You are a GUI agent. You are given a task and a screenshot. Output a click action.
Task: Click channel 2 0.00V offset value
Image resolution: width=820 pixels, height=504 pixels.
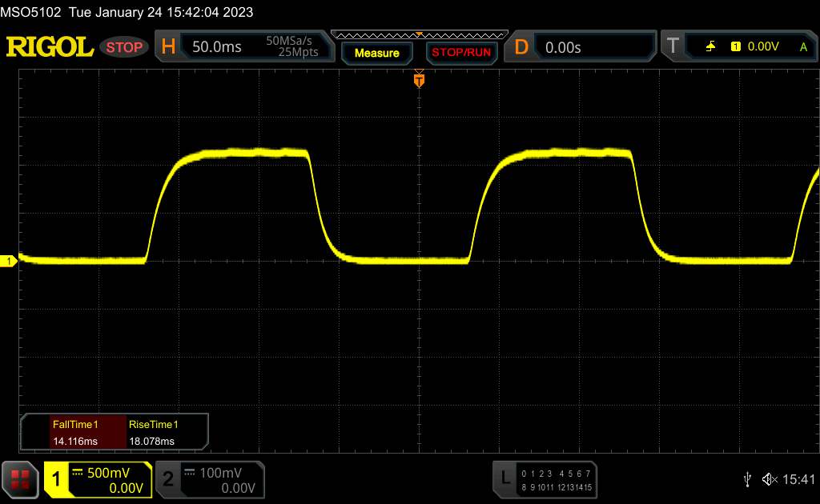click(x=238, y=488)
